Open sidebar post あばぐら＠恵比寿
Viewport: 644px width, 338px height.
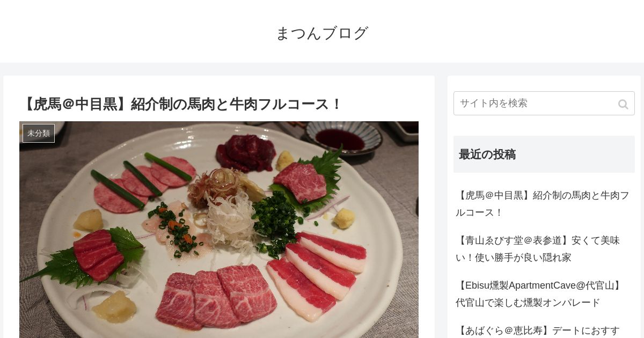538,330
